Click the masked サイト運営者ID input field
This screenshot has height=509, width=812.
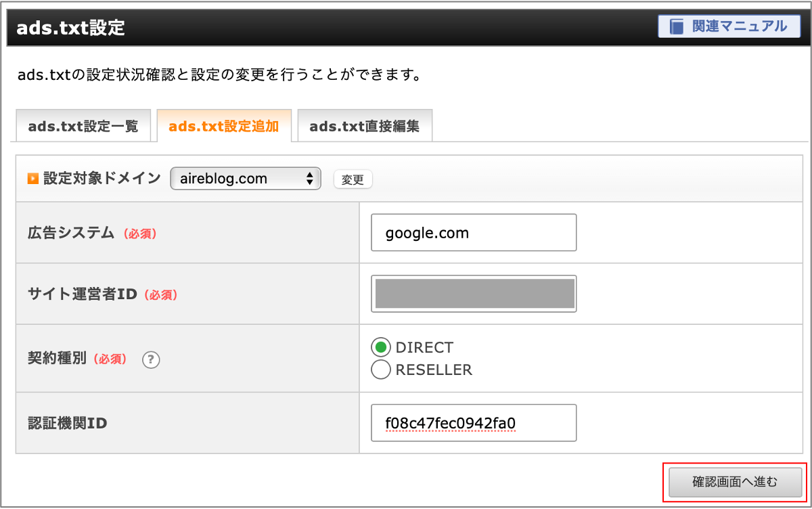click(473, 293)
